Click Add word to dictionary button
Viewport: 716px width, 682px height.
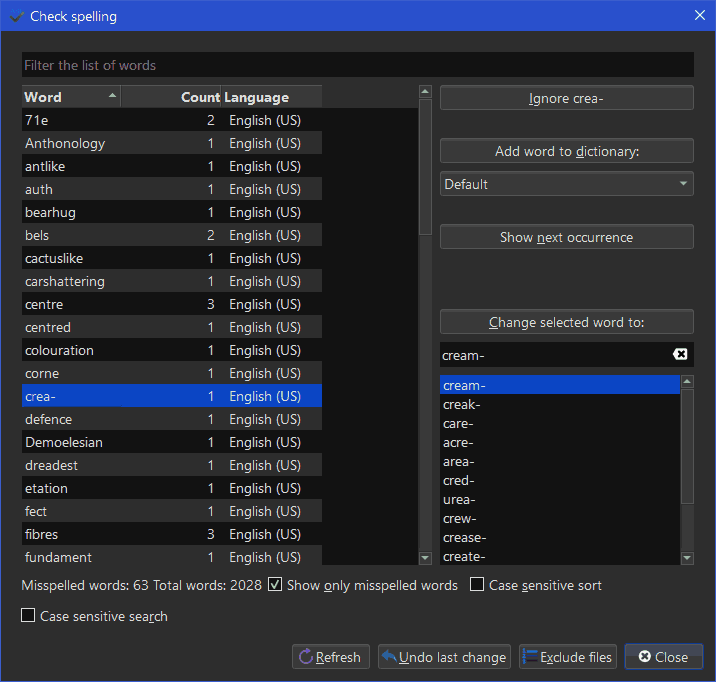pos(567,151)
